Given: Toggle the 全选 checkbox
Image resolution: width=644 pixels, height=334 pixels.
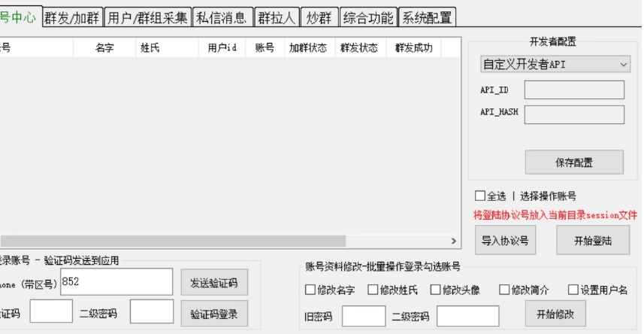Looking at the screenshot, I should (x=479, y=196).
